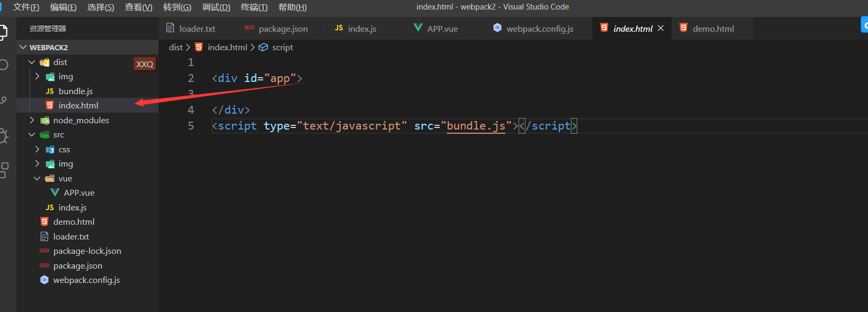Switch to the package.json tab
The width and height of the screenshot is (868, 312).
[283, 28]
